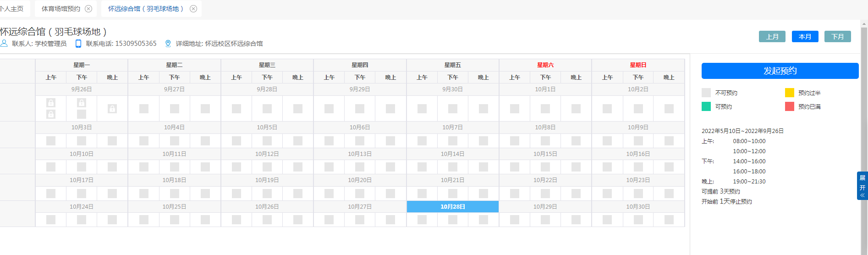The width and height of the screenshot is (868, 255).
Task: Go to next month with 下月
Action: tap(837, 37)
